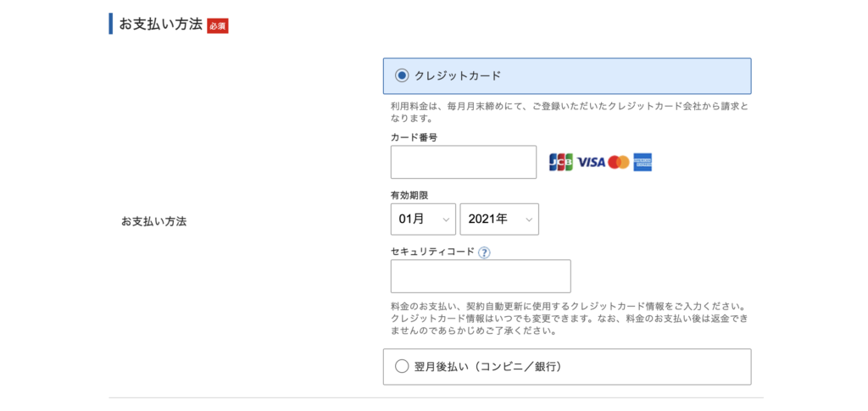The width and height of the screenshot is (868, 411).
Task: Click chevron arrow in year selector
Action: [x=529, y=219]
